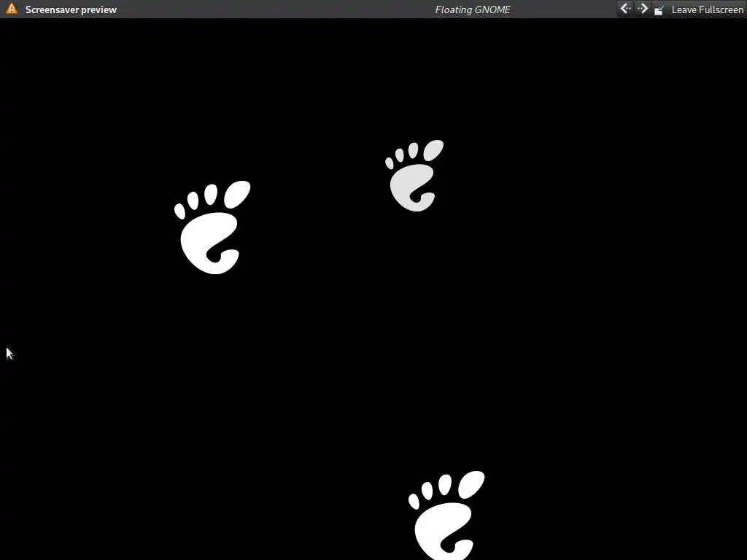
Task: Go to the previous screensaver theme
Action: 625,9
